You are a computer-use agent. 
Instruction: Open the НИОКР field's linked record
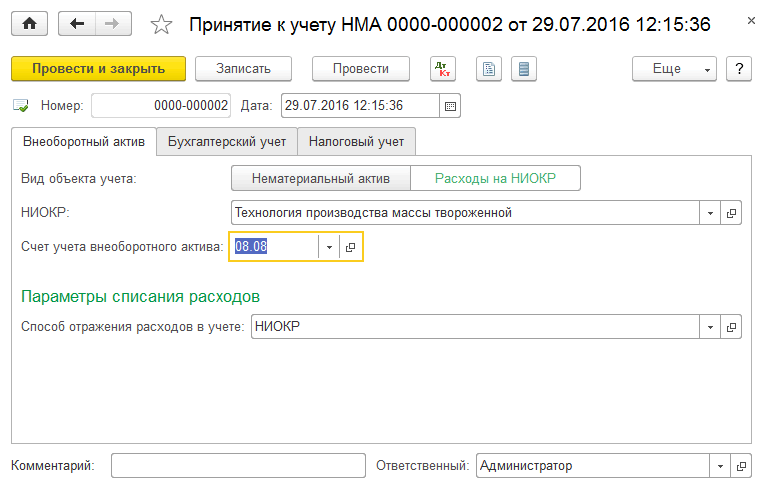731,213
